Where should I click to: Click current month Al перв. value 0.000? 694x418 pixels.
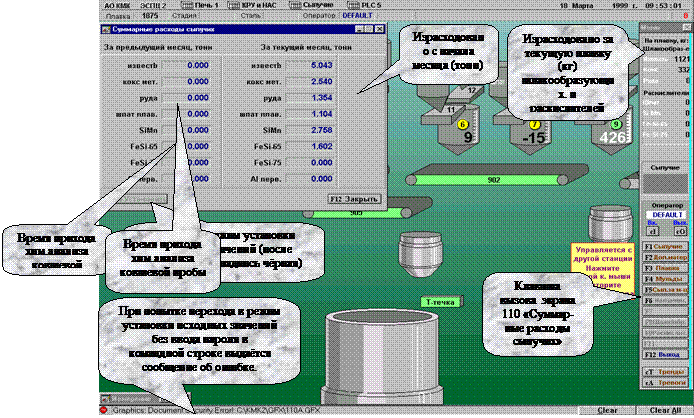pyautogui.click(x=310, y=179)
